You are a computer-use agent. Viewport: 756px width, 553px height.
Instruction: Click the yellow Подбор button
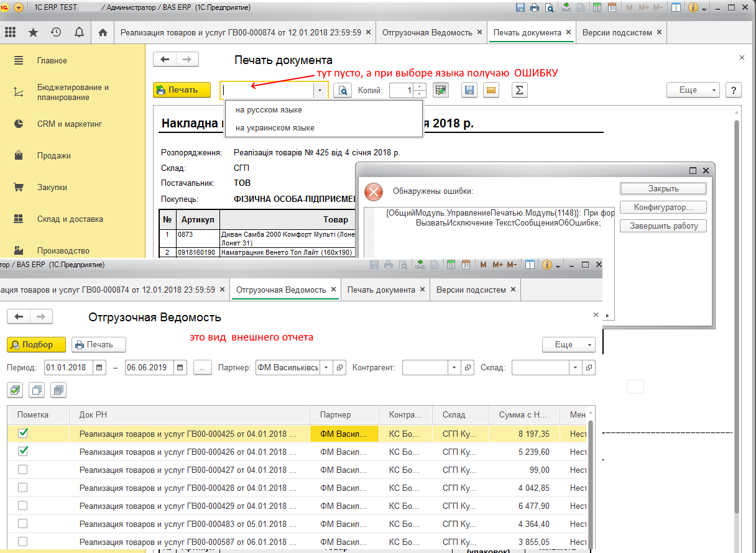click(x=37, y=344)
